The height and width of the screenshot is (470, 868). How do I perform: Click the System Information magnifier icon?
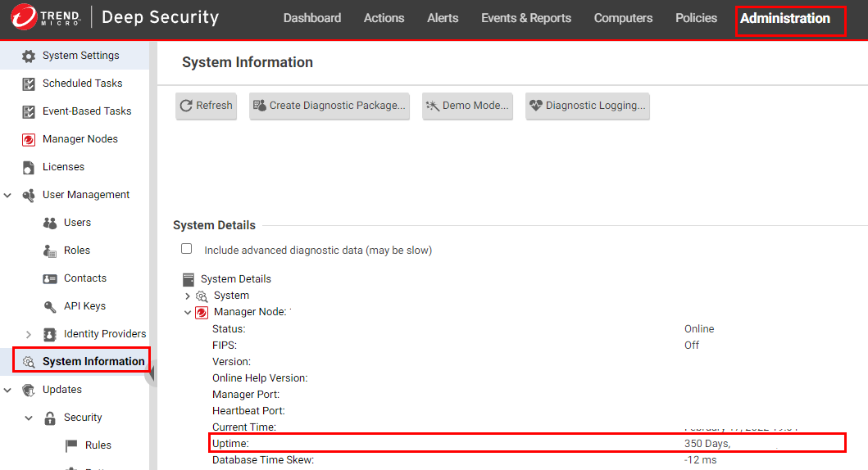(28, 362)
